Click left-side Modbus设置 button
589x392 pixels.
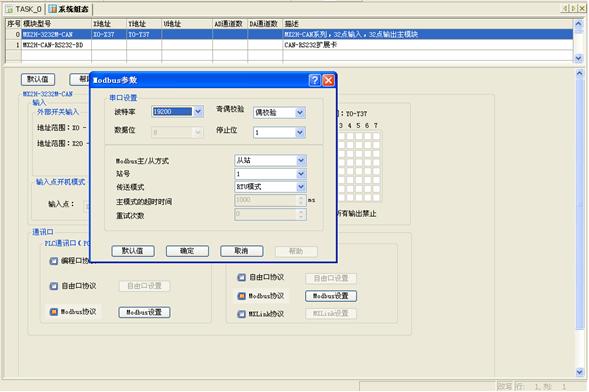click(x=144, y=312)
